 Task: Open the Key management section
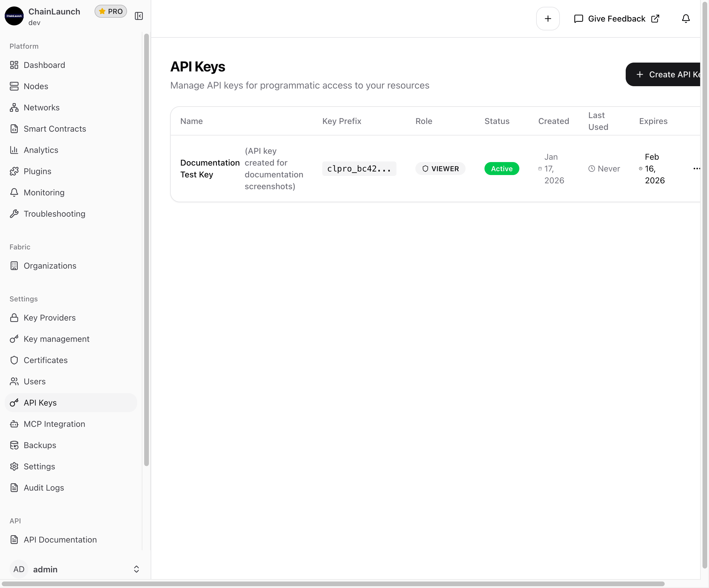56,339
